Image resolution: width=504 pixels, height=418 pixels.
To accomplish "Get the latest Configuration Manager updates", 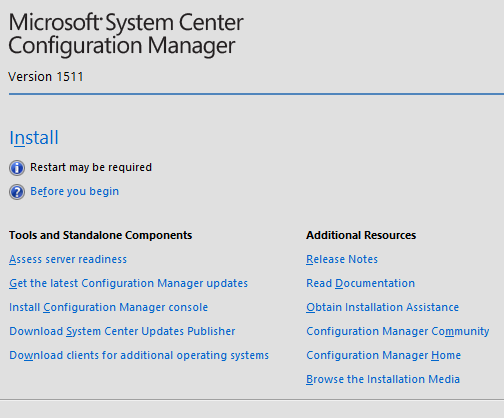I will coord(128,283).
